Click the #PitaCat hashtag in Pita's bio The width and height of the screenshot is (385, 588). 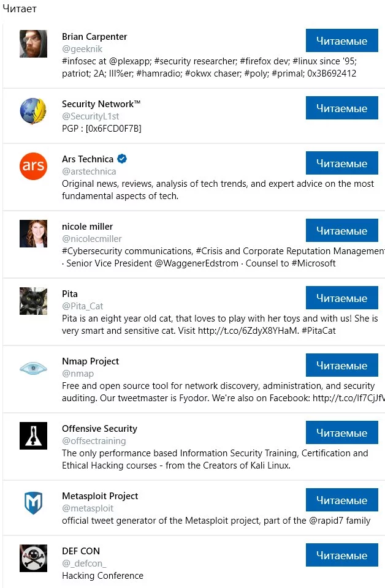(x=319, y=331)
